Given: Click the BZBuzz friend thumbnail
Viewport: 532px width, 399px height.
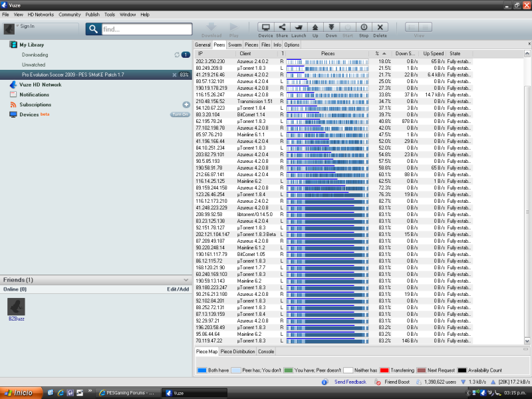Looking at the screenshot, I should (16, 307).
